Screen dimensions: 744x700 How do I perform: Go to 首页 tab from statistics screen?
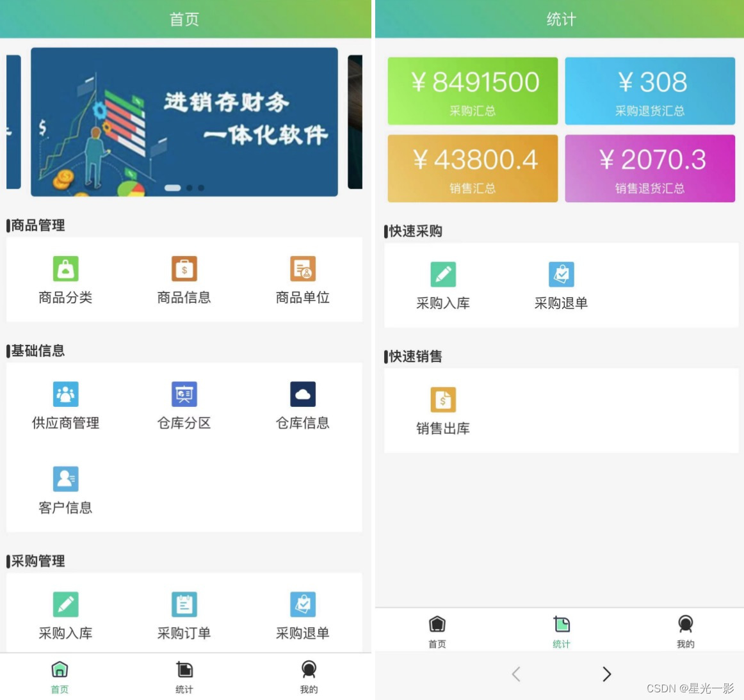click(437, 632)
